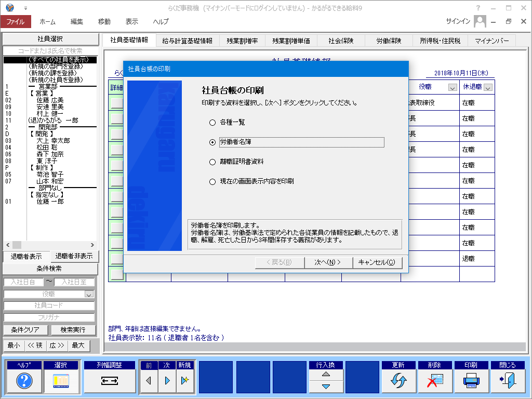
Task: Click サインイン link
Action: click(x=458, y=21)
